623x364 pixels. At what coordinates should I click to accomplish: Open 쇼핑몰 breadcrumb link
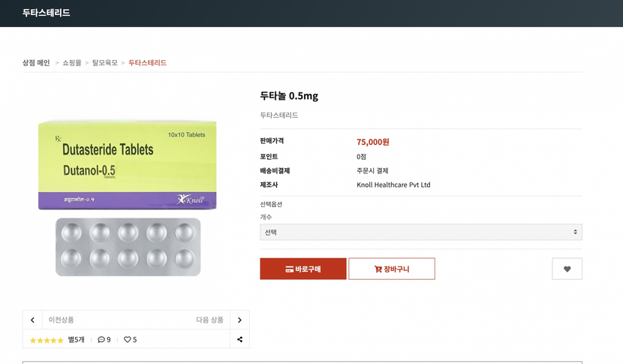coord(72,63)
